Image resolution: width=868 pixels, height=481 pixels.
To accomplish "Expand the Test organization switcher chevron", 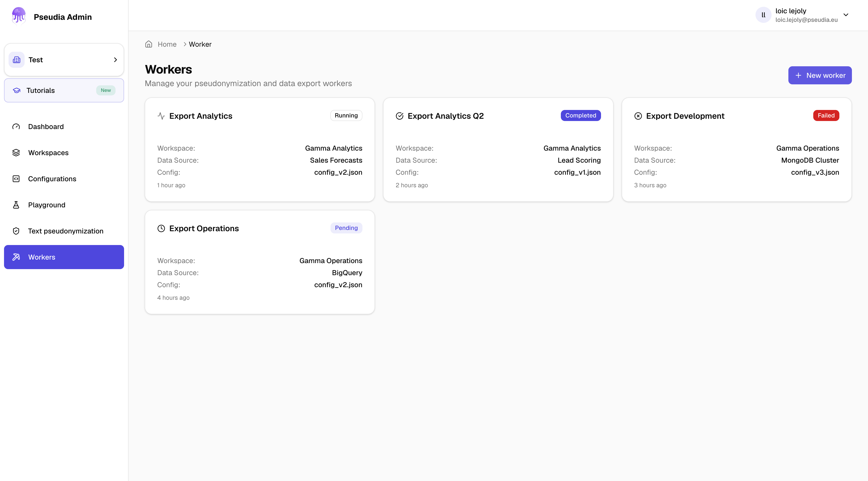I will point(115,59).
